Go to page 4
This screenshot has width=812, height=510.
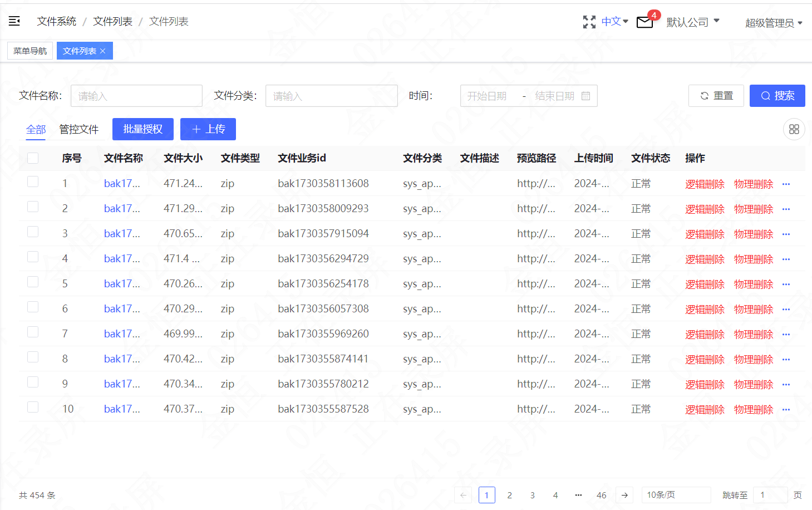pyautogui.click(x=555, y=495)
